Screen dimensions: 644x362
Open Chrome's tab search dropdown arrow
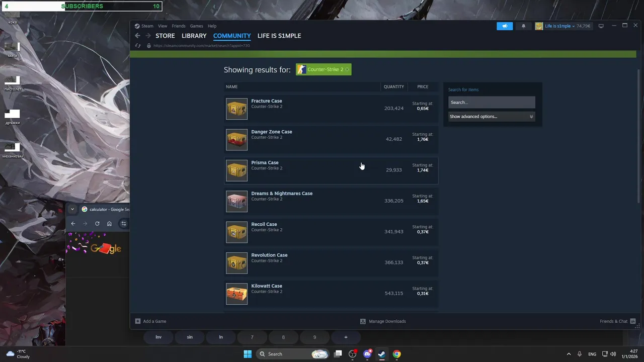(72, 209)
